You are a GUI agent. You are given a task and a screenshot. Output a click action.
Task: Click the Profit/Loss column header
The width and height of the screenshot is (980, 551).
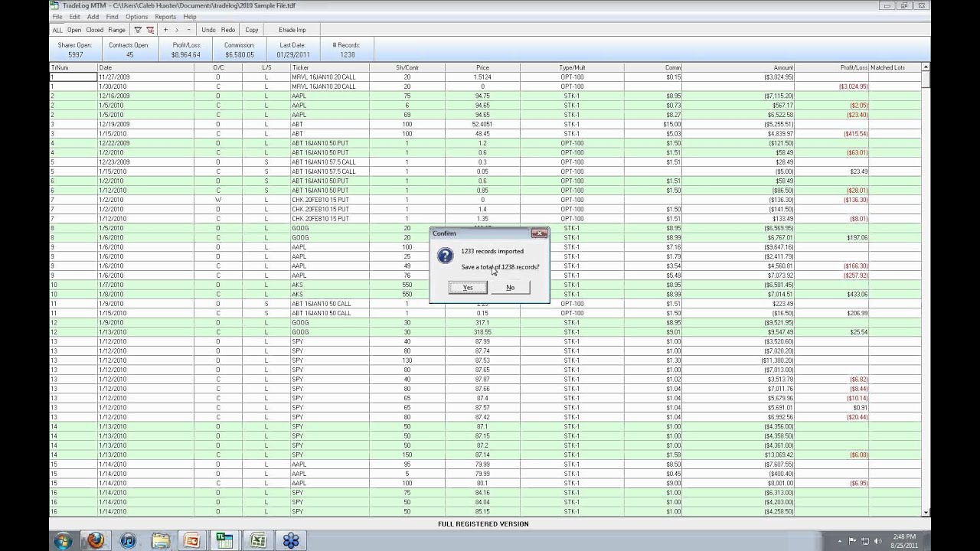tap(832, 67)
